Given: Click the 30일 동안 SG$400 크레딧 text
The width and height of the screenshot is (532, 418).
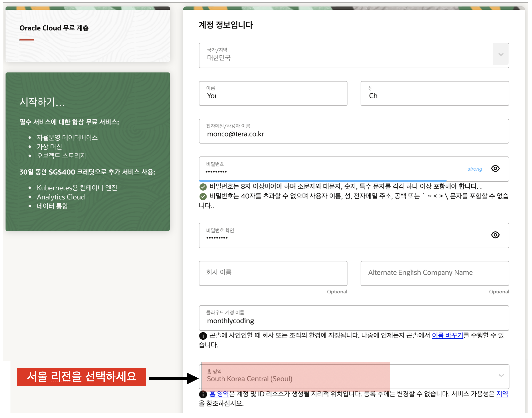Looking at the screenshot, I should pyautogui.click(x=87, y=172).
